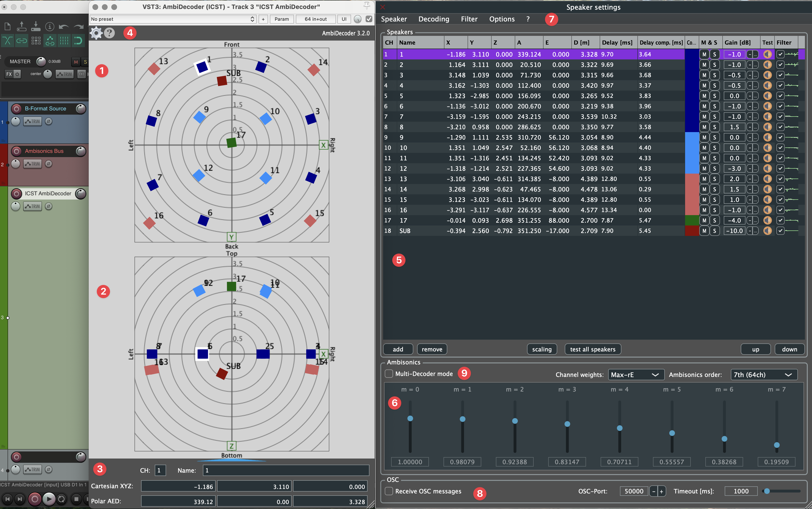Image resolution: width=812 pixels, height=509 pixels.
Task: Open Project settings via the info icon
Action: [50, 27]
